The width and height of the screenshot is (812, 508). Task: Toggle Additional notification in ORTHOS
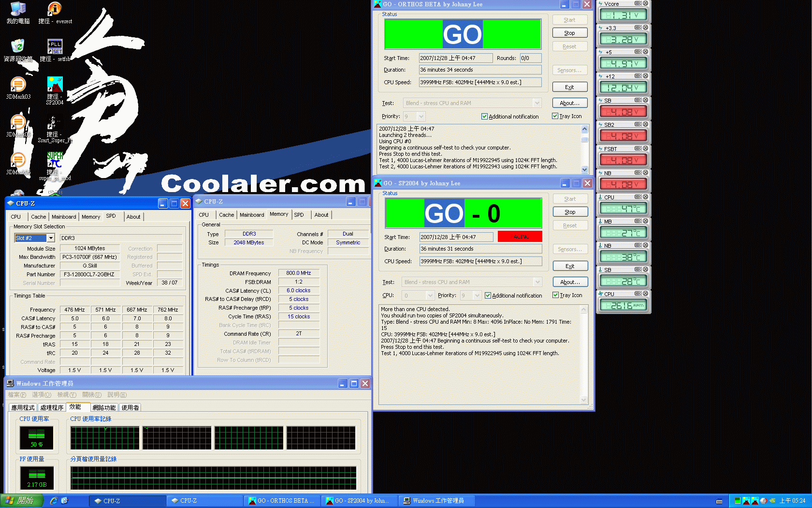click(x=484, y=117)
